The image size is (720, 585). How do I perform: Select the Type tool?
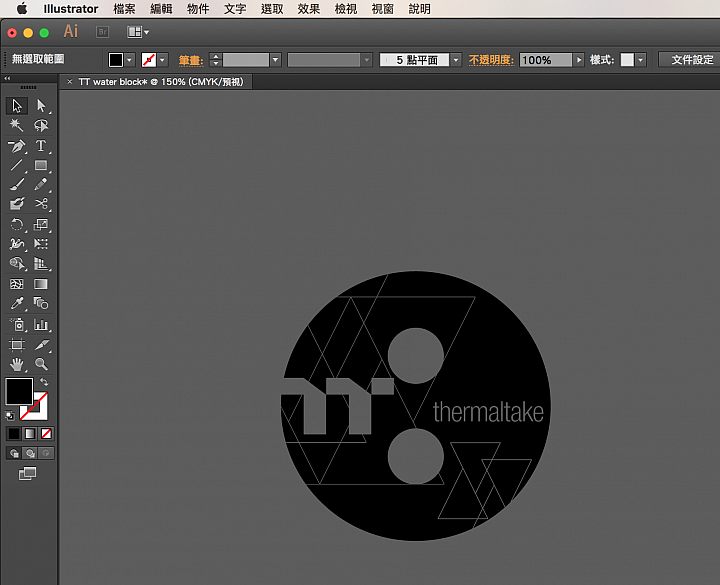point(41,146)
